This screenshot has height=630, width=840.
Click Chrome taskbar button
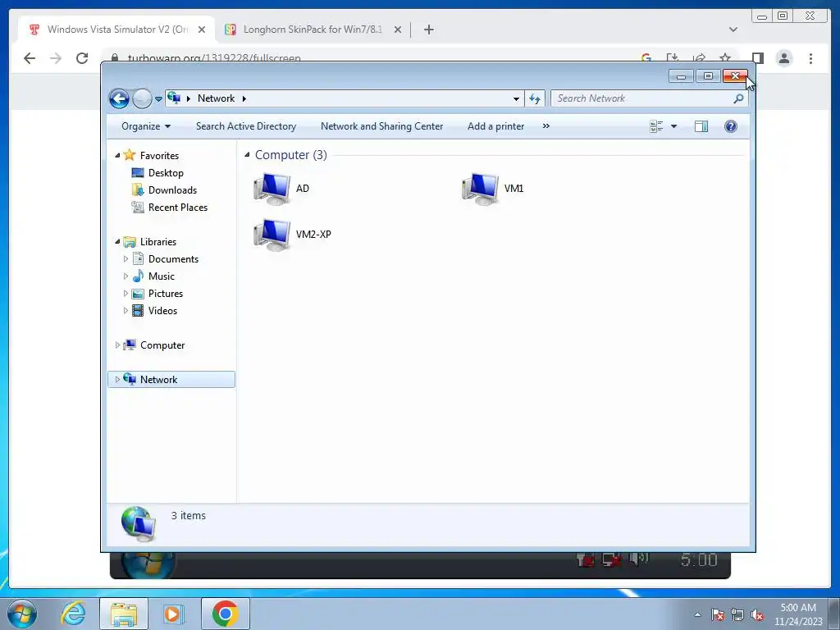point(225,614)
